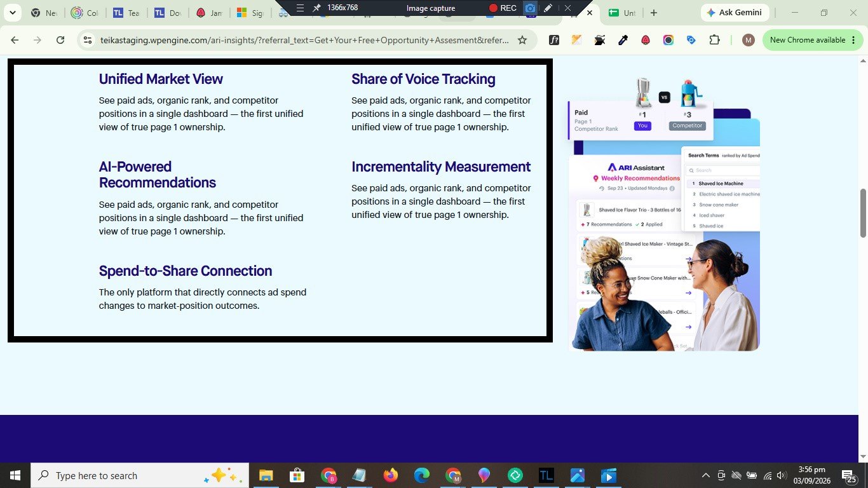
Task: Show hidden system tray icons chevron
Action: click(x=705, y=475)
